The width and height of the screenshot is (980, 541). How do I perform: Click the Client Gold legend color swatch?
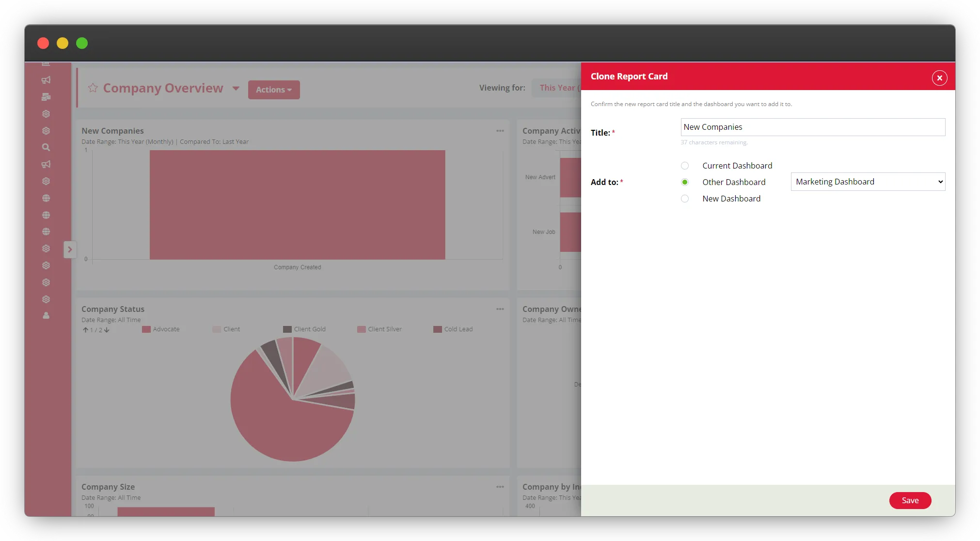pos(287,329)
